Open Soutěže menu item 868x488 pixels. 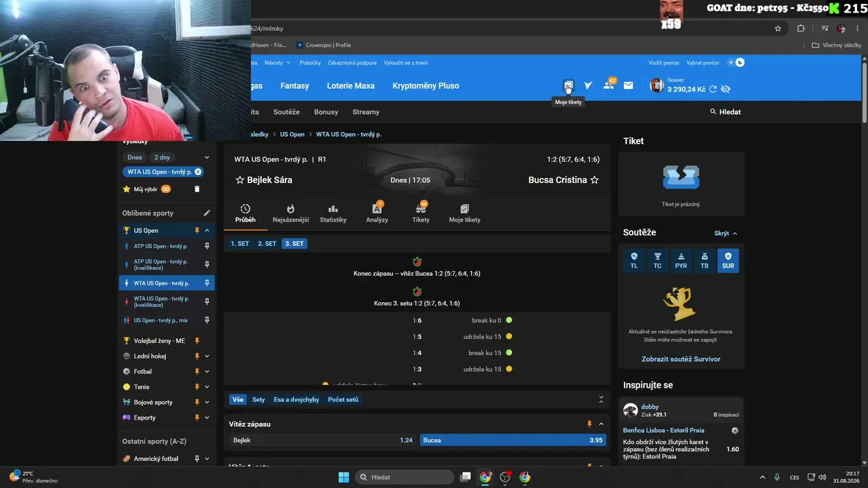click(x=286, y=112)
